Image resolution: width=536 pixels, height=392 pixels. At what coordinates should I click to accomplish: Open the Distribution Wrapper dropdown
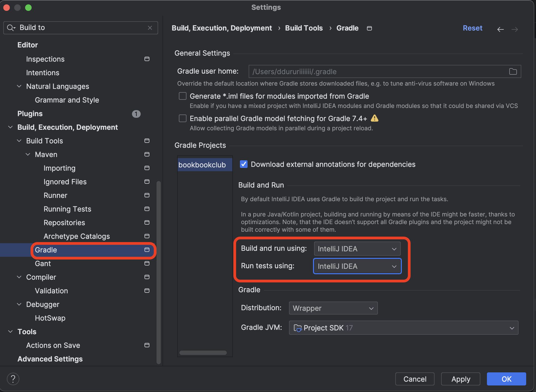click(x=333, y=308)
